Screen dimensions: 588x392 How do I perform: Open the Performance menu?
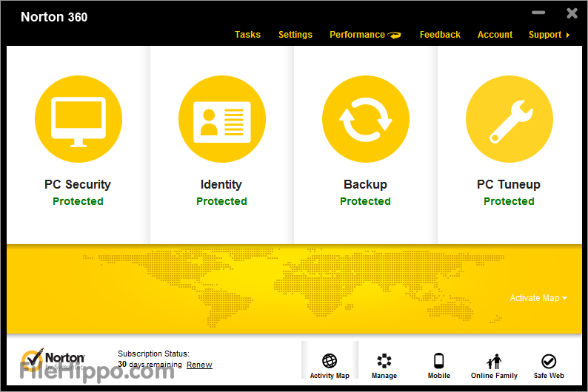tap(357, 35)
